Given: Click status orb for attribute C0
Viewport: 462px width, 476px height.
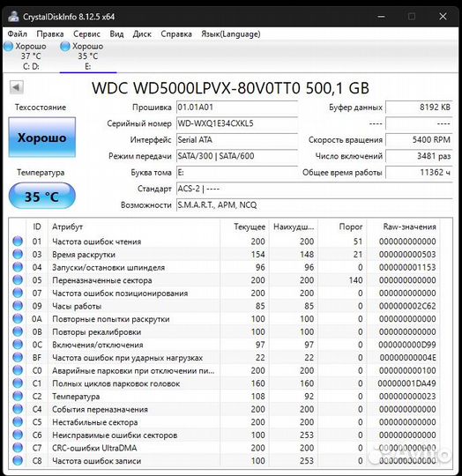Looking at the screenshot, I should (18, 370).
